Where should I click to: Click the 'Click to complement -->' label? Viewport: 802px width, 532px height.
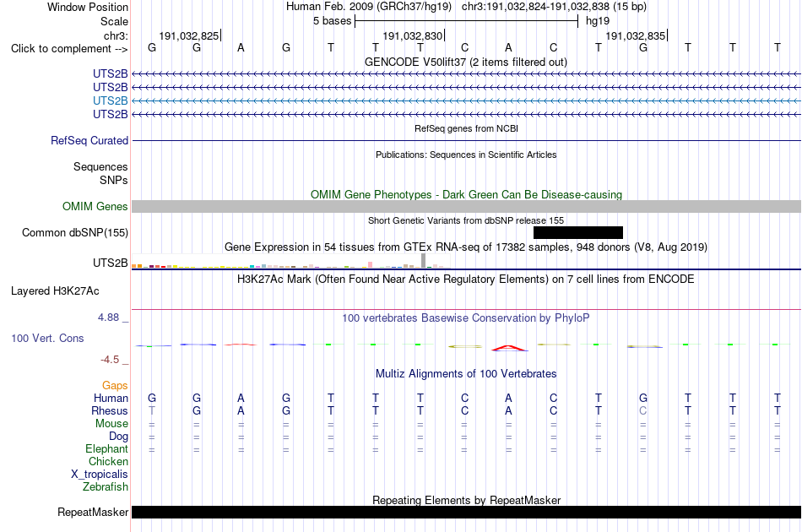[x=69, y=49]
